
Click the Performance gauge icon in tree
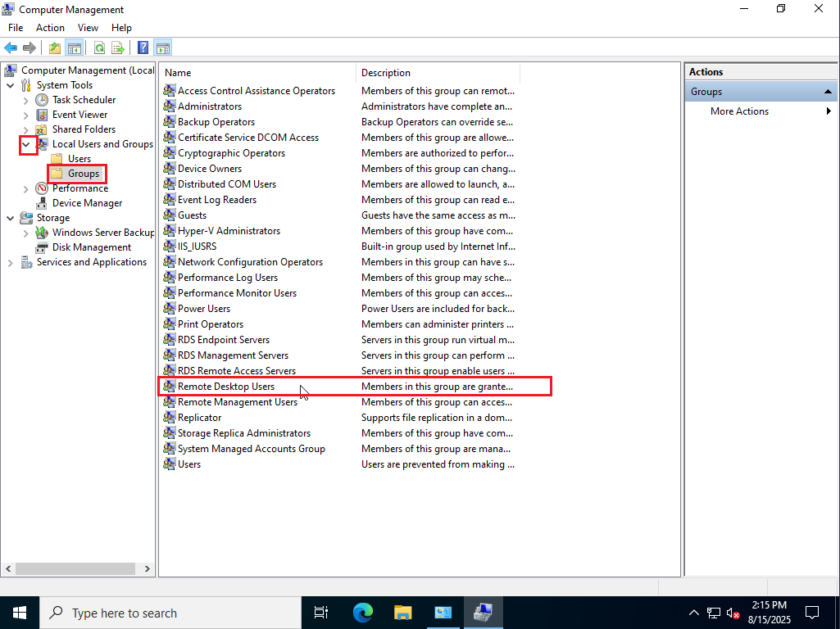click(42, 188)
